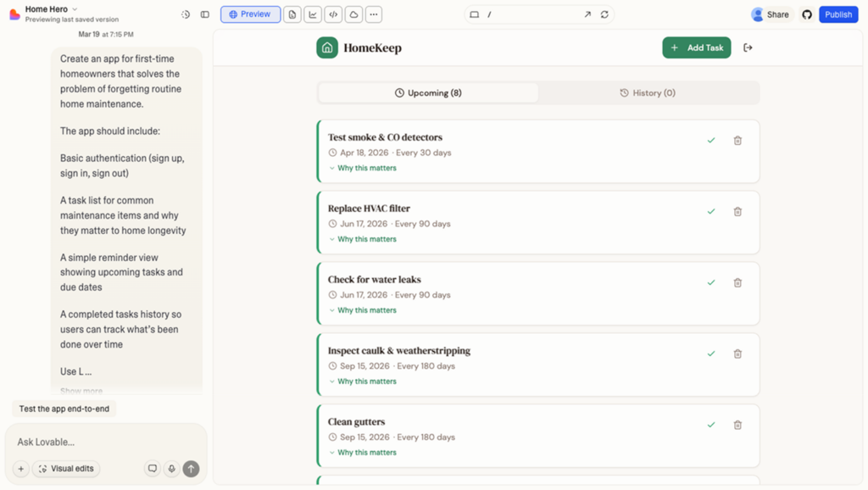Delete the Replace HVAC filter task
The width and height of the screenshot is (868, 490).
pyautogui.click(x=737, y=212)
